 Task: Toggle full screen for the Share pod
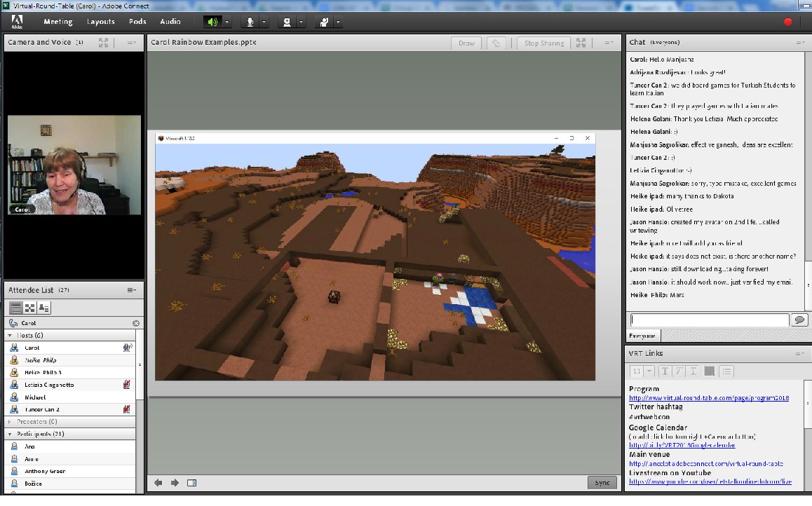pos(581,43)
